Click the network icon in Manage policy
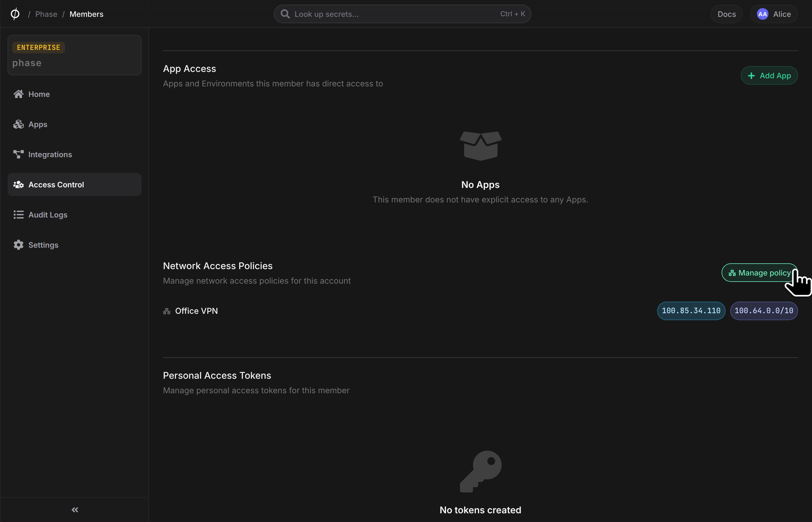Viewport: 812px width, 522px height. point(732,273)
